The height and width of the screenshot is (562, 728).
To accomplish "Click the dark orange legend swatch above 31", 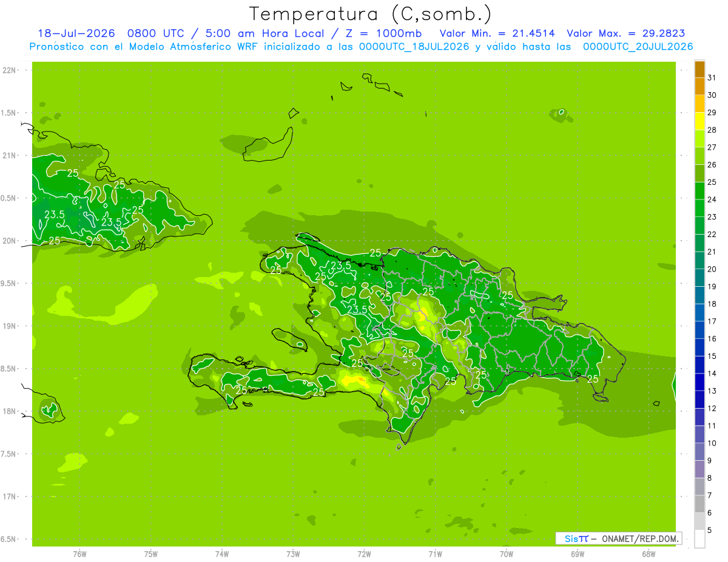I will (699, 69).
